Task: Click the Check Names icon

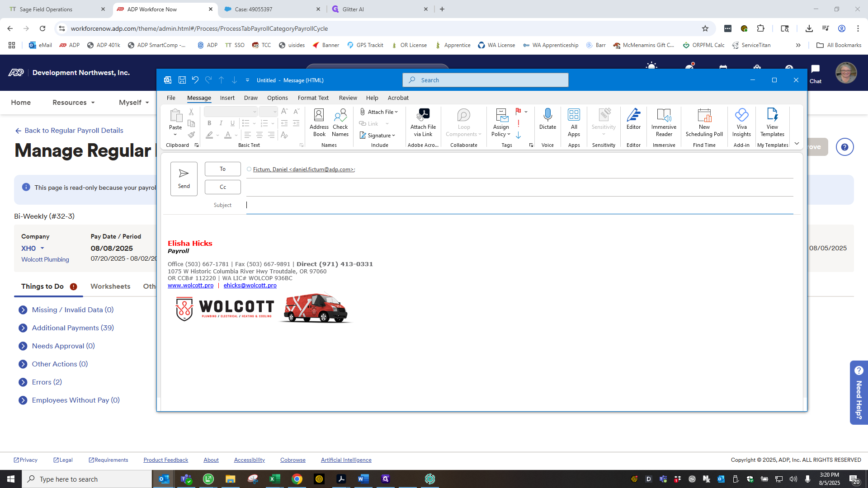Action: (340, 122)
